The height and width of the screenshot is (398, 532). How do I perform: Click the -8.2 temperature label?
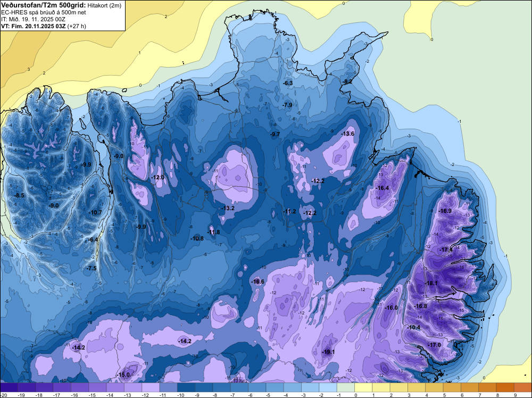tap(347, 81)
